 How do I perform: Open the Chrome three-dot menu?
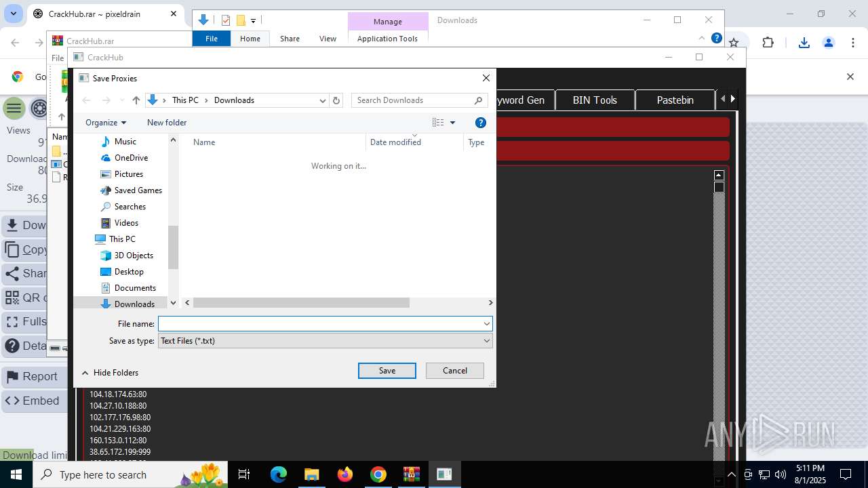852,43
